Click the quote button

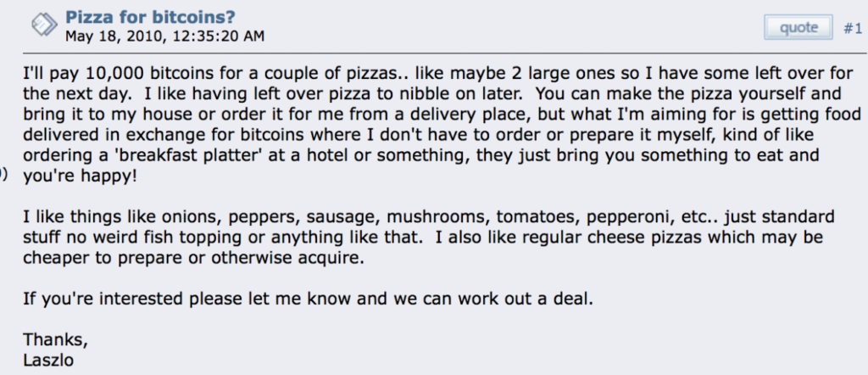point(798,27)
